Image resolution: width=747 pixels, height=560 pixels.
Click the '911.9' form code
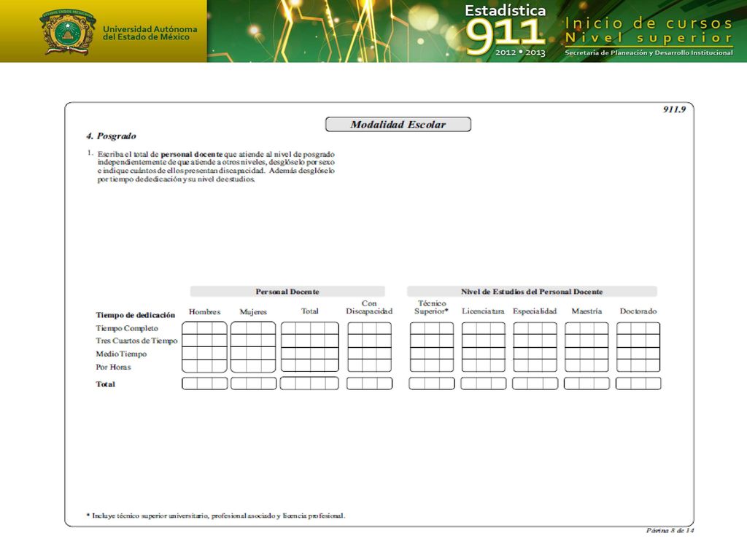pyautogui.click(x=674, y=109)
